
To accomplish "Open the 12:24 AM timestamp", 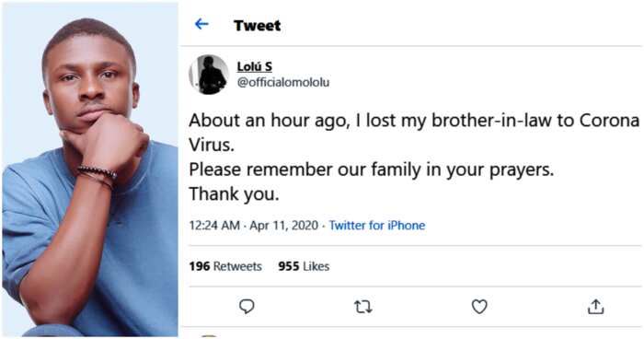I will coord(214,226).
